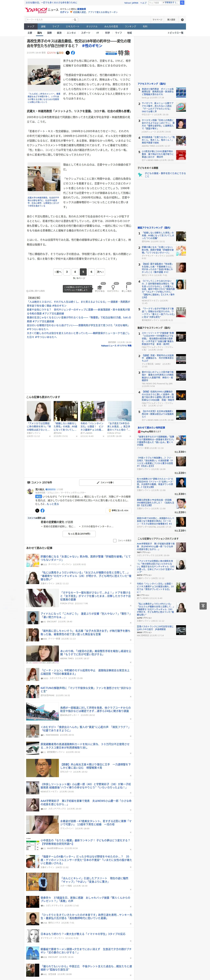Share 荒川和久 comment on Facebook
Image resolution: width=210 pixels, height=980 pixels.
point(42,511)
